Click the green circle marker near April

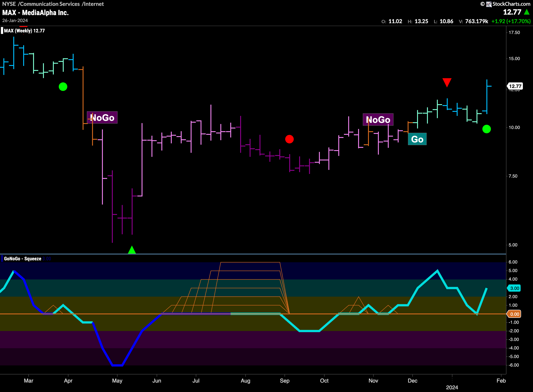tap(63, 87)
